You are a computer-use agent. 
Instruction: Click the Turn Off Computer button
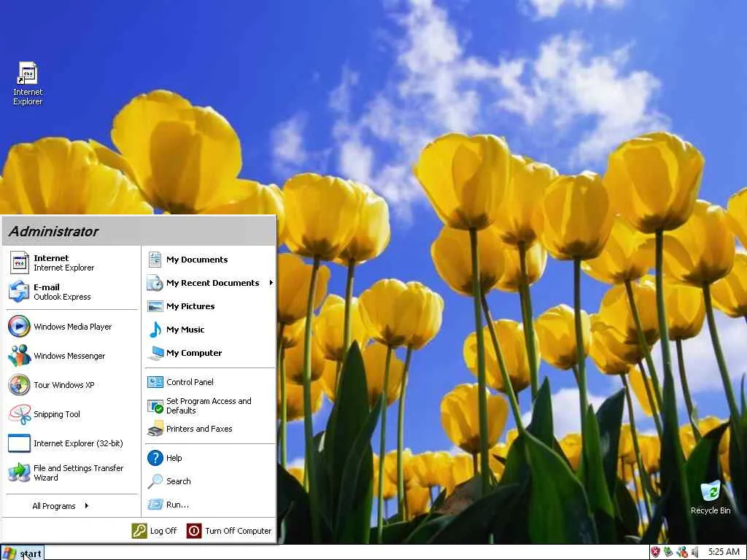[229, 531]
